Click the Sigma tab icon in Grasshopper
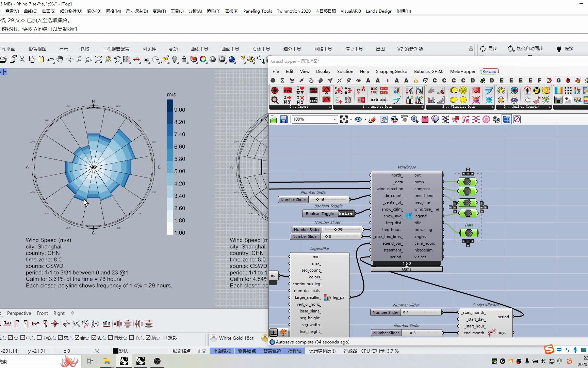Screen dimensions: 588x368 point(282,80)
